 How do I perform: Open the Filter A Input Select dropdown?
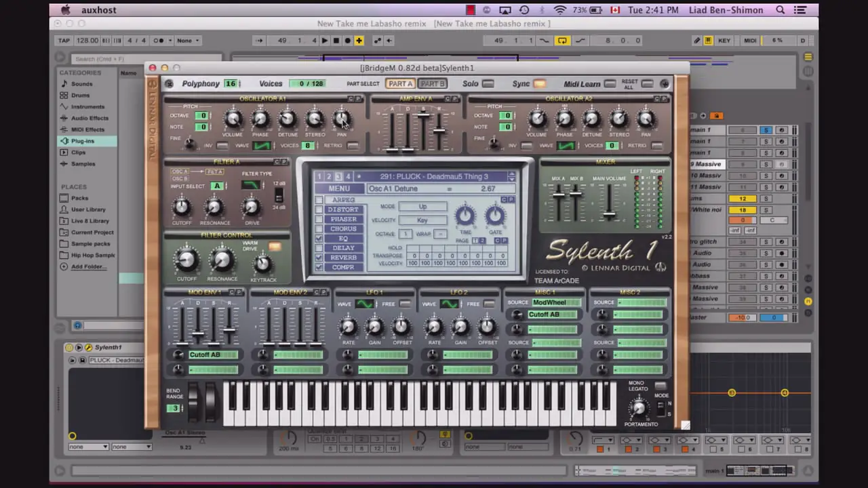click(216, 186)
